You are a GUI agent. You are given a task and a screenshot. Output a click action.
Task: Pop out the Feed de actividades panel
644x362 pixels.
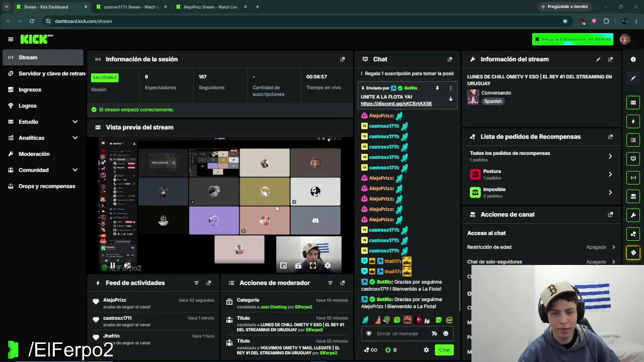(209, 283)
